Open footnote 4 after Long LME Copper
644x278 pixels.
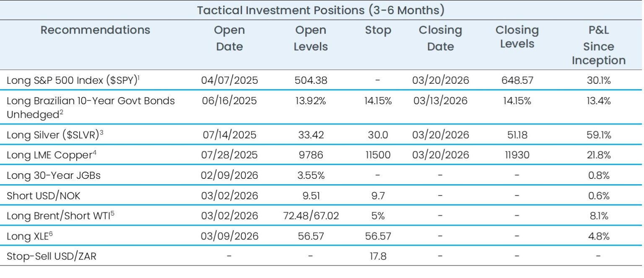(x=93, y=152)
